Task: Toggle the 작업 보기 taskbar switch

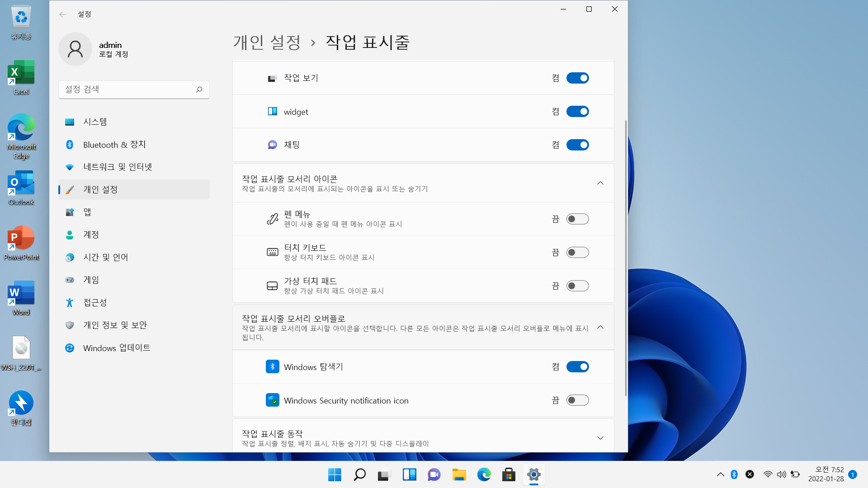Action: (577, 78)
